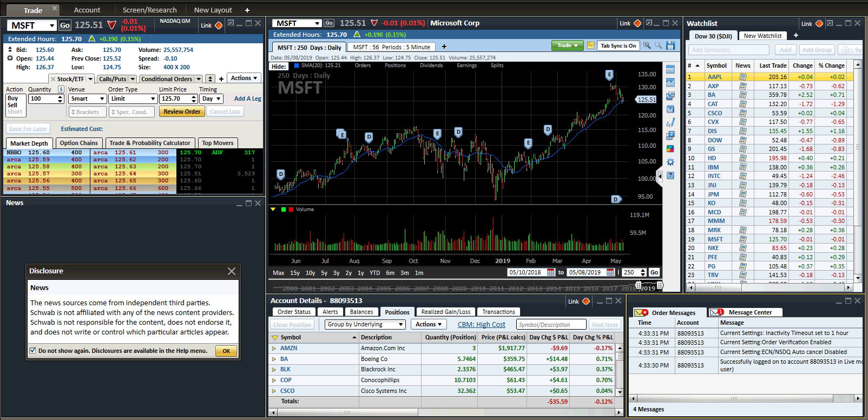Image resolution: width=868 pixels, height=420 pixels.
Task: Open the chart color palette icon
Action: click(670, 149)
